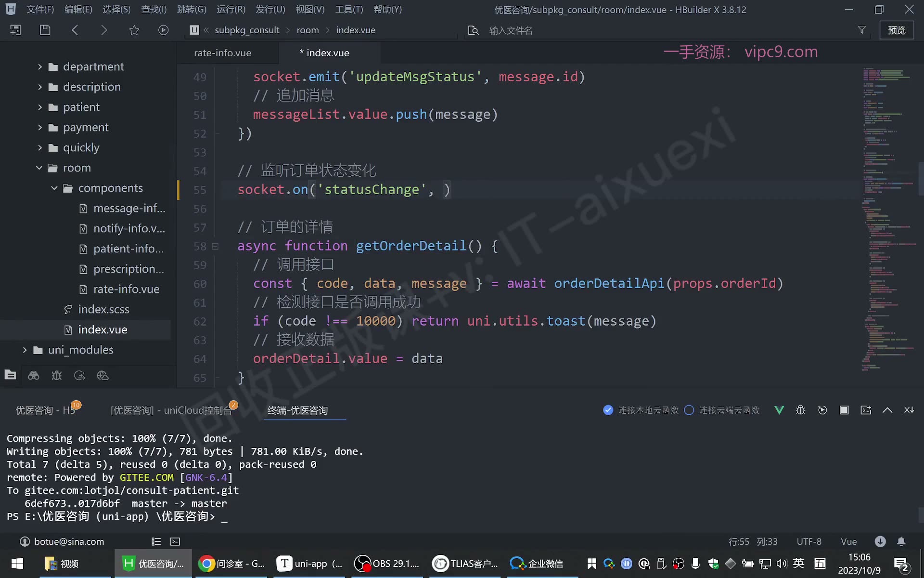Open terminal icon in status bar

coord(175,541)
